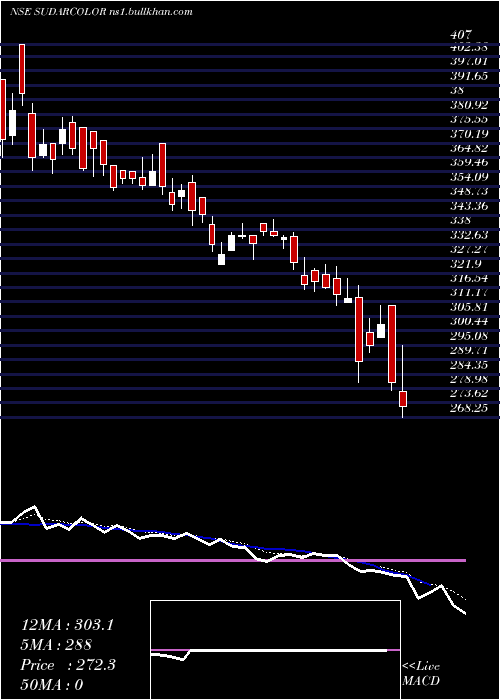The image size is (500, 700).
Task: Click the MACD inset chart box
Action: (x=275, y=650)
